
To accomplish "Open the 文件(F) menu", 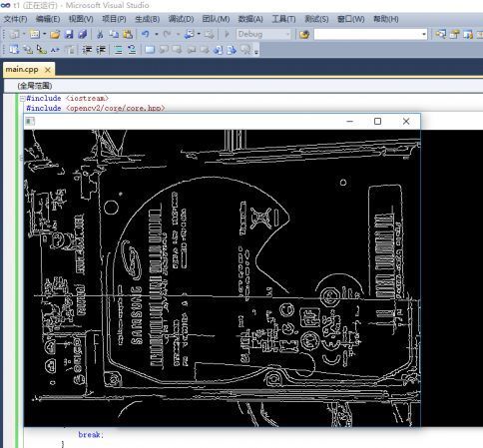I will [15, 19].
